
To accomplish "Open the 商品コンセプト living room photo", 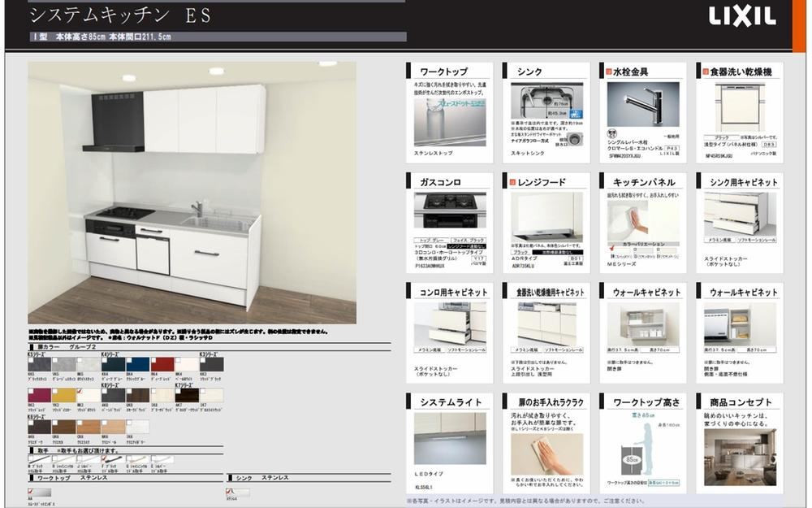I will click(x=740, y=457).
